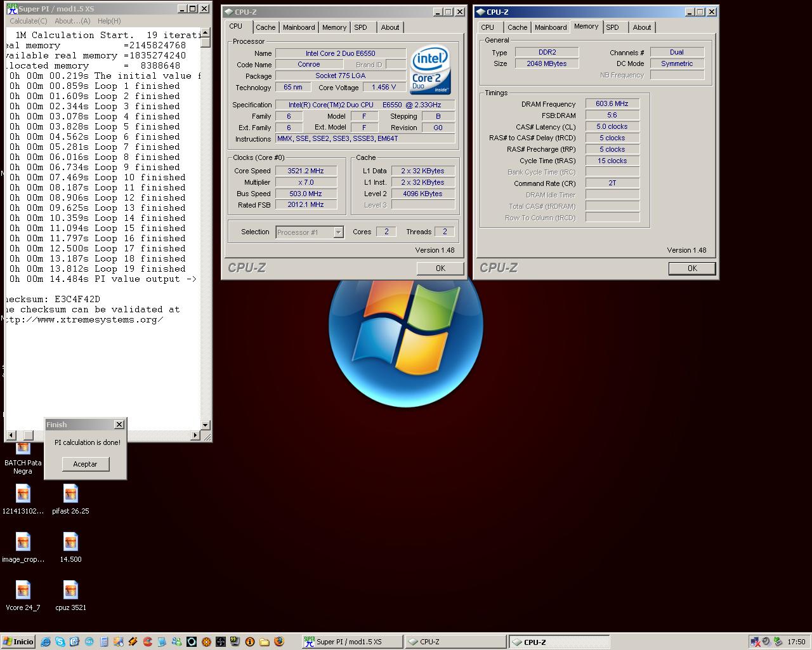This screenshot has height=650, width=812.
Task: Launch Skype from the quick launch bar
Action: [x=60, y=642]
